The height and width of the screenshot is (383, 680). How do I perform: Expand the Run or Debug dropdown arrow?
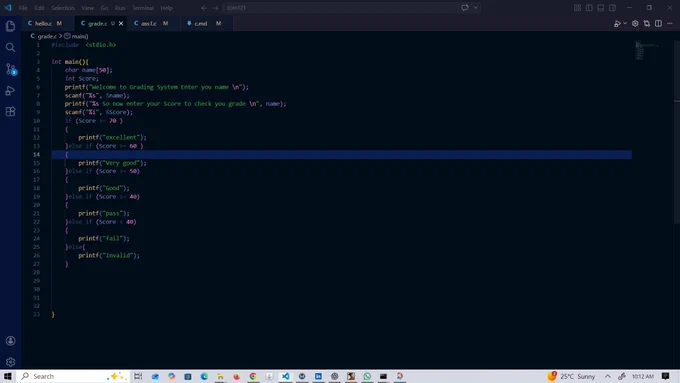[625, 23]
